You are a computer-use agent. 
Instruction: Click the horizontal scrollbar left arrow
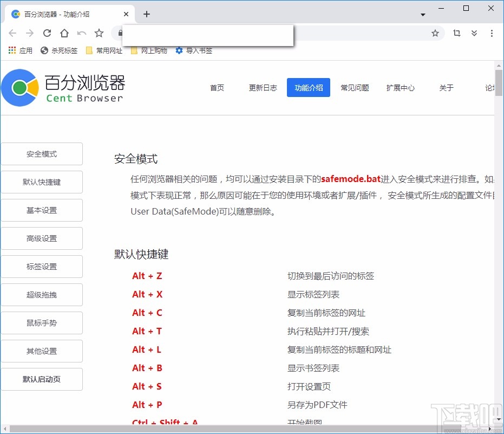(x=5, y=429)
